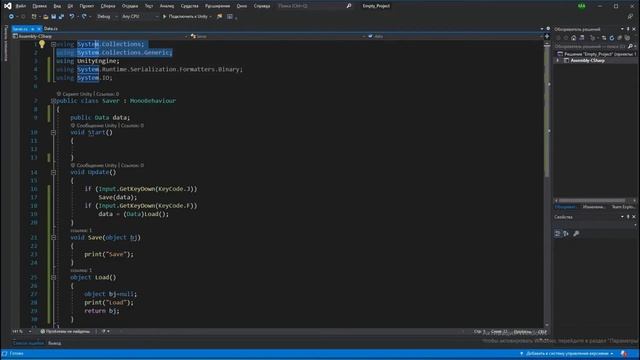Open the Assembly-CSharp project dropdown in navigation bar
Viewport: 640px width, 360px height.
pos(100,36)
